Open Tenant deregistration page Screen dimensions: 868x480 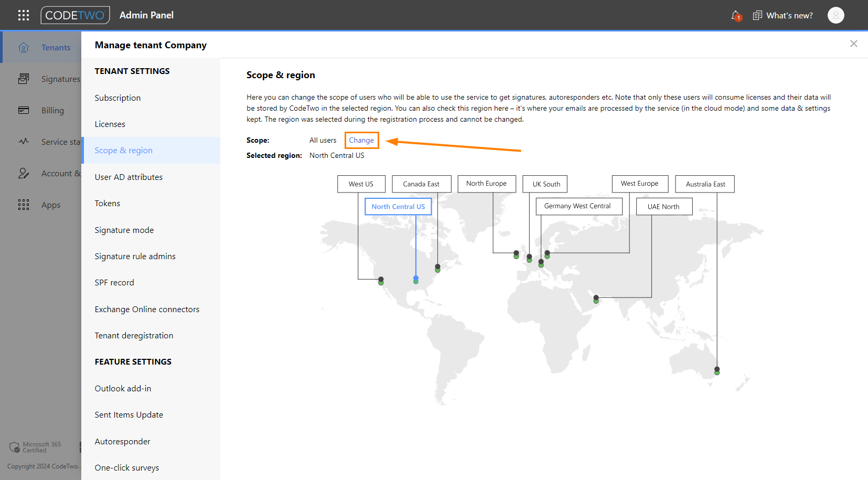coord(151,335)
